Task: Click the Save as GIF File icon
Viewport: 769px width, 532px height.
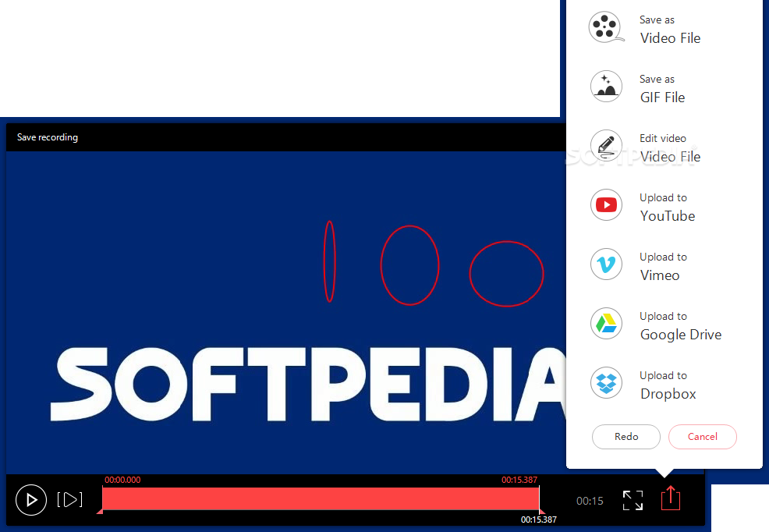Action: click(x=606, y=87)
